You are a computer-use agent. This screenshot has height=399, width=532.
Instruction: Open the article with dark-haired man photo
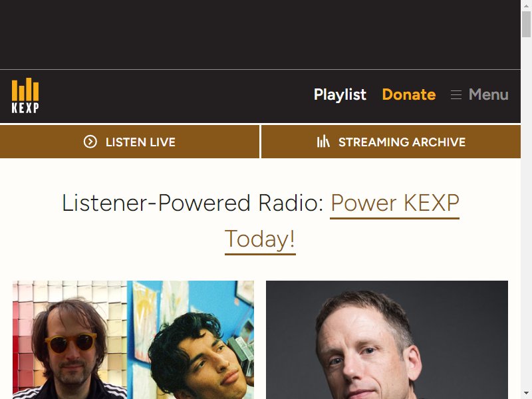[191, 340]
